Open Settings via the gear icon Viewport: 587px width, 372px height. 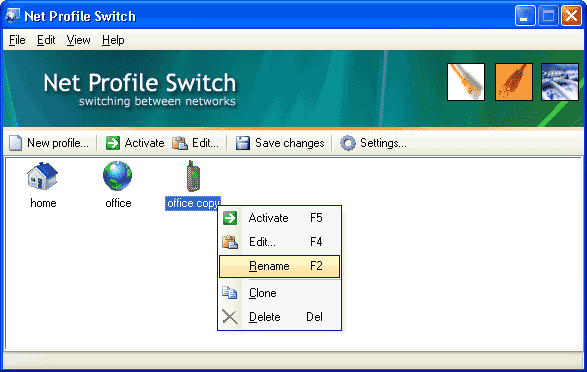[347, 143]
